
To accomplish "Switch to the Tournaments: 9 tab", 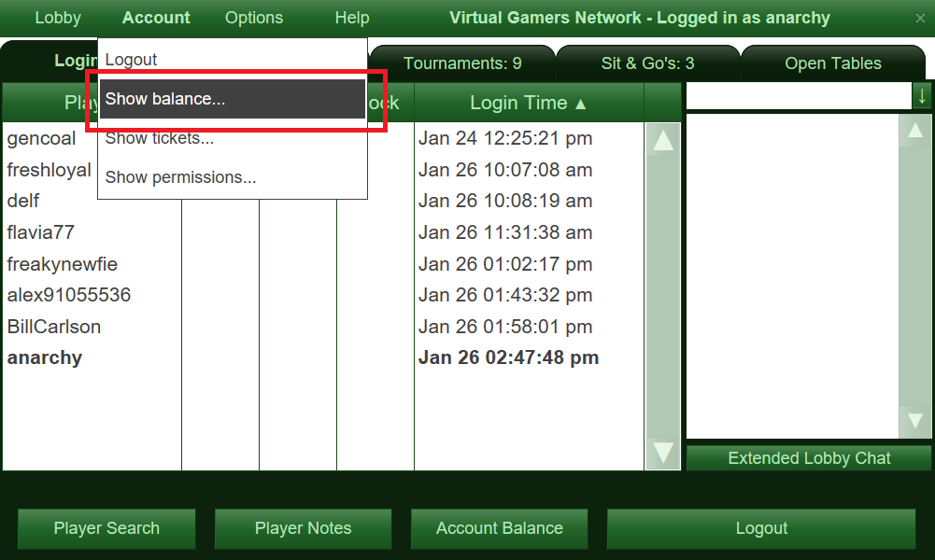I will (462, 63).
